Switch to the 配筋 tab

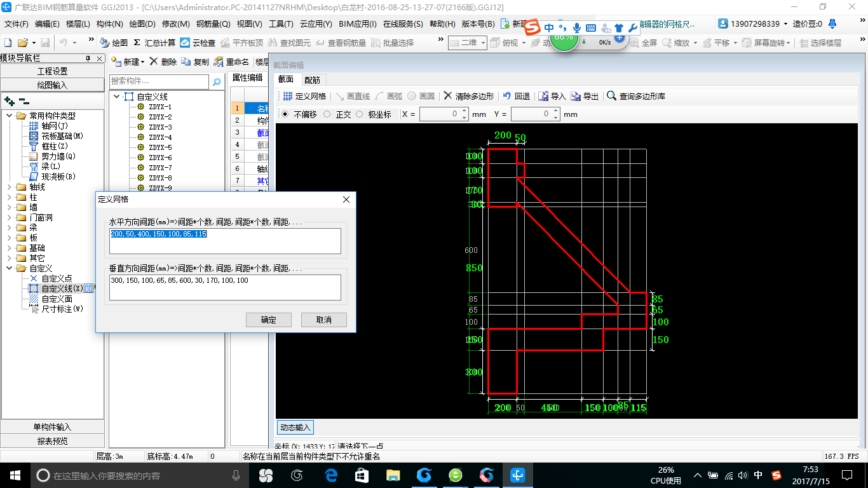[x=312, y=79]
